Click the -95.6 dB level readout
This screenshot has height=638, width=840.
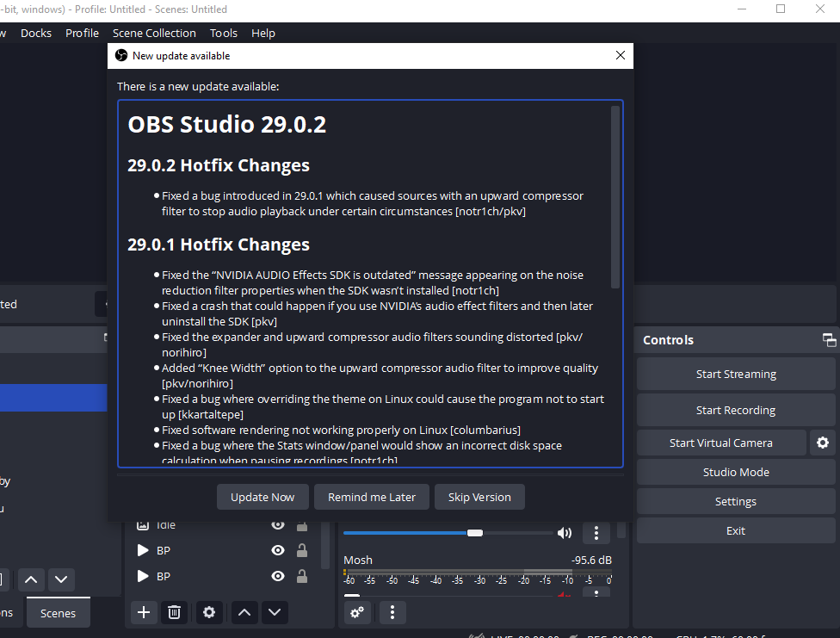pyautogui.click(x=591, y=561)
